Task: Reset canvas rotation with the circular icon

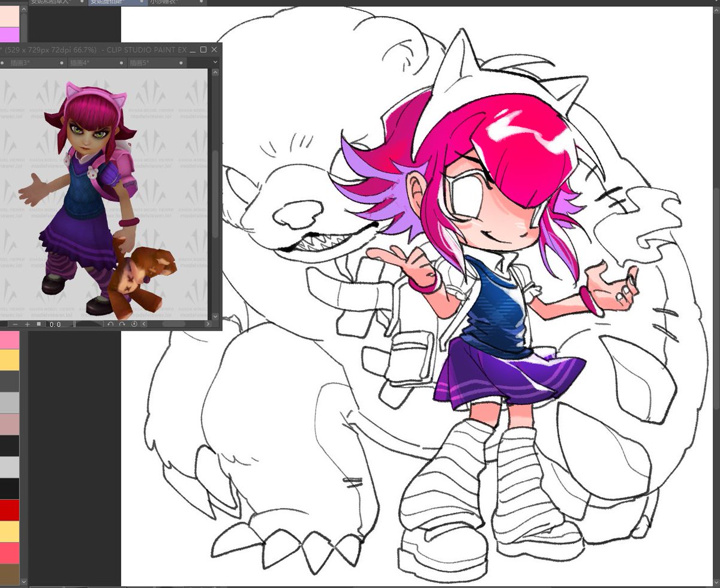Action: coord(134,324)
